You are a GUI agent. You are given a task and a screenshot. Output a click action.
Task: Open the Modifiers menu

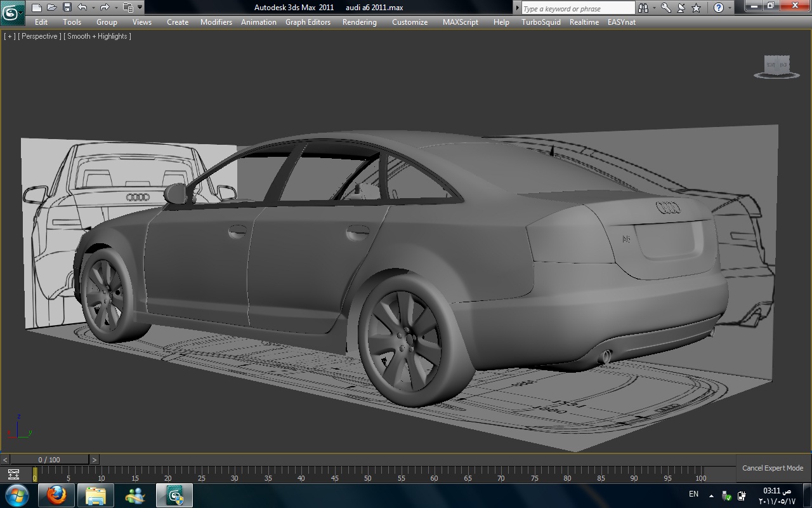[216, 22]
